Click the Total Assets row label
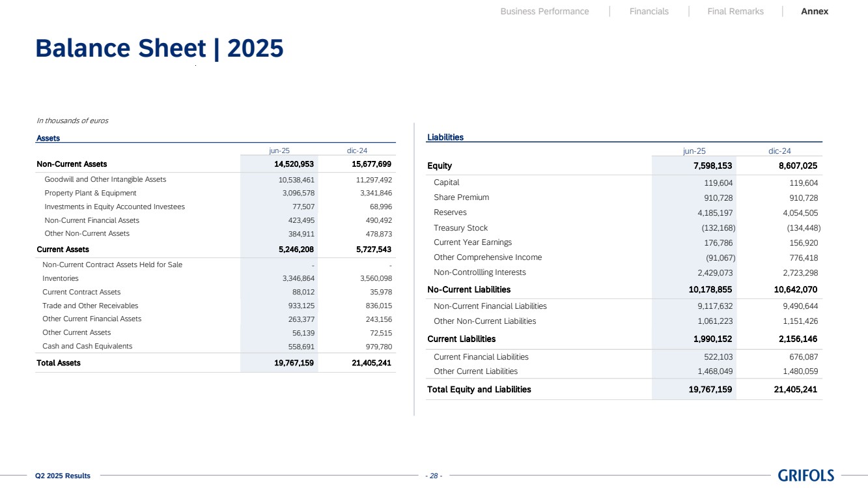868x488 pixels. click(59, 363)
